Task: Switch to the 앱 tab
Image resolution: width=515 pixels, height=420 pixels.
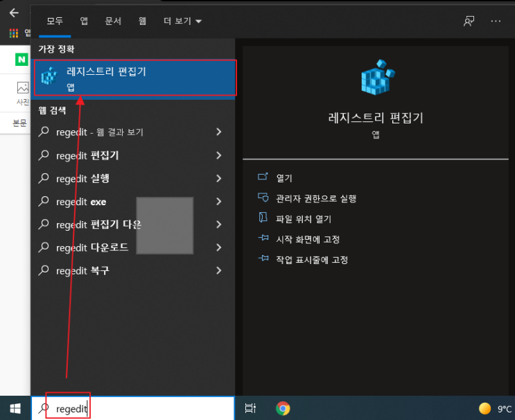Action: click(84, 21)
